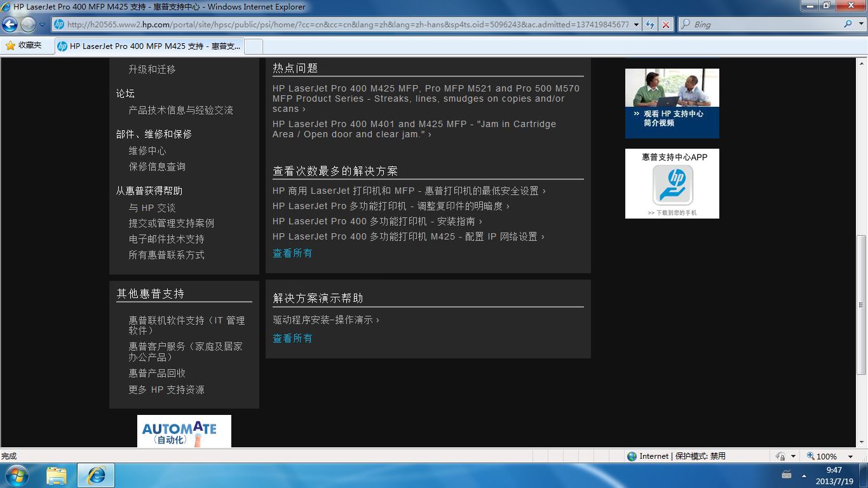
Task: Open 更多 HP 支持资源 link
Action: pos(166,390)
